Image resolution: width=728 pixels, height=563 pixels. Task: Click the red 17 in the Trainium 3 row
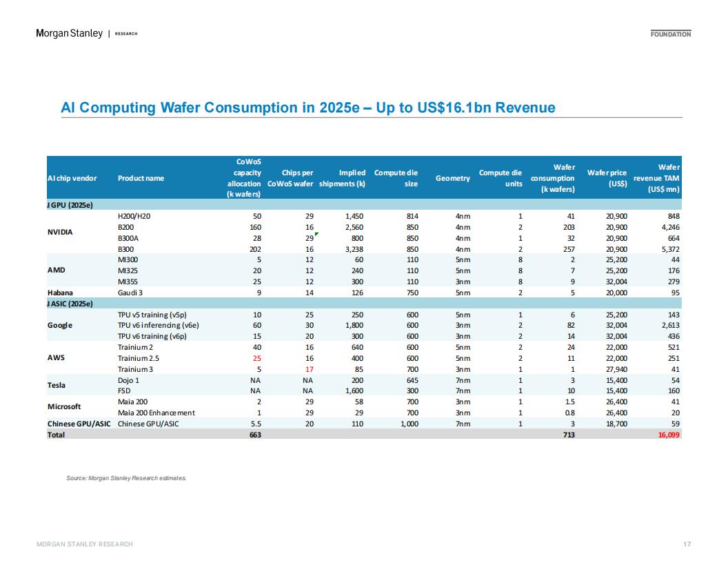pyautogui.click(x=310, y=369)
